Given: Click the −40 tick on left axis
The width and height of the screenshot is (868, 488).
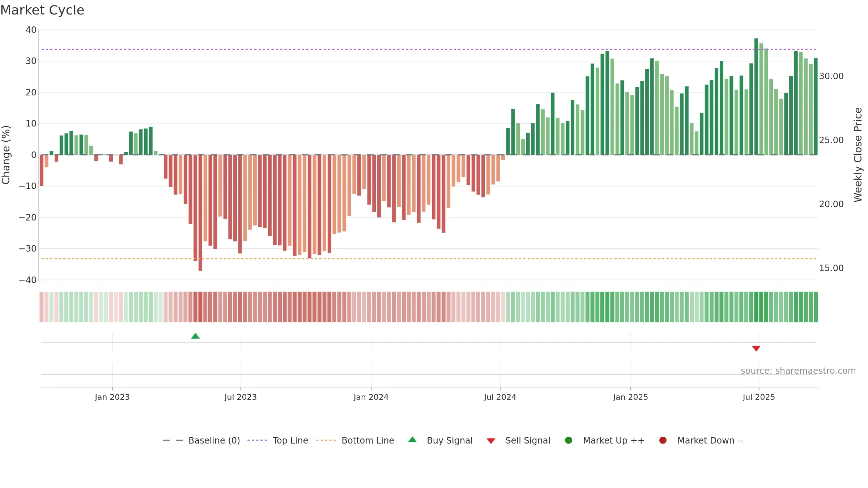Looking at the screenshot, I should click(28, 280).
